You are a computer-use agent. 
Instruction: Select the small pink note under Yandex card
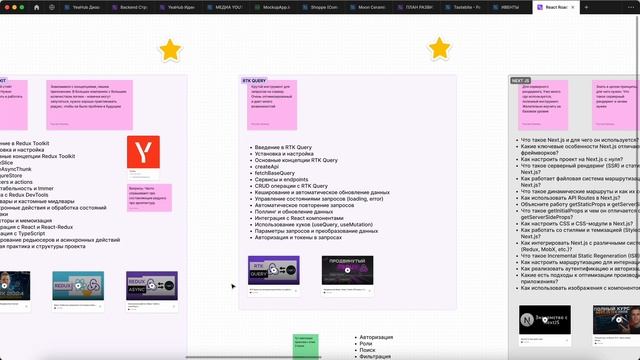click(149, 198)
